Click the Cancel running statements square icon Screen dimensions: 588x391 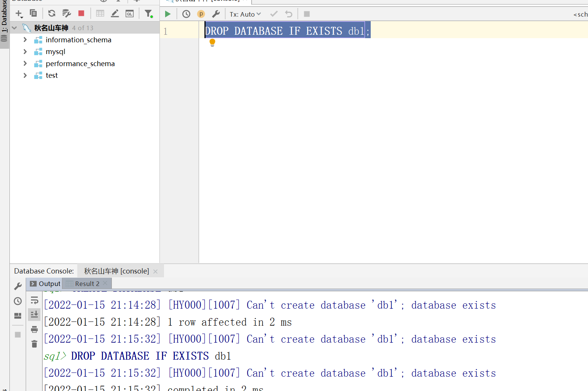[307, 14]
